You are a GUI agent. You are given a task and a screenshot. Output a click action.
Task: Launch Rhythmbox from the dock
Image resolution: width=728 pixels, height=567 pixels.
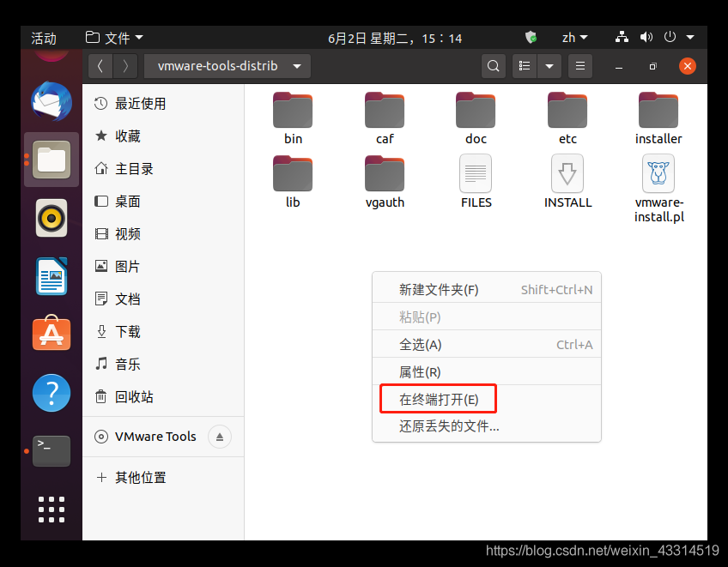(52, 218)
